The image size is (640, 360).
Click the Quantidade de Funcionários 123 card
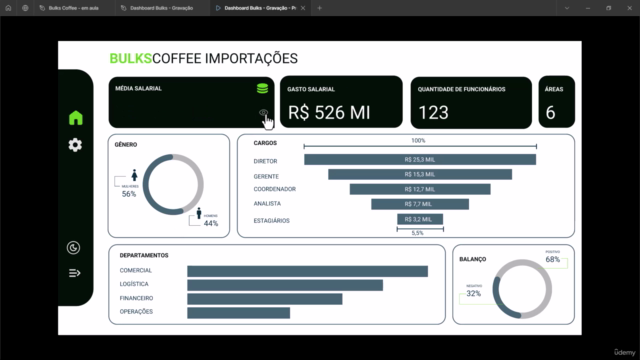click(471, 102)
